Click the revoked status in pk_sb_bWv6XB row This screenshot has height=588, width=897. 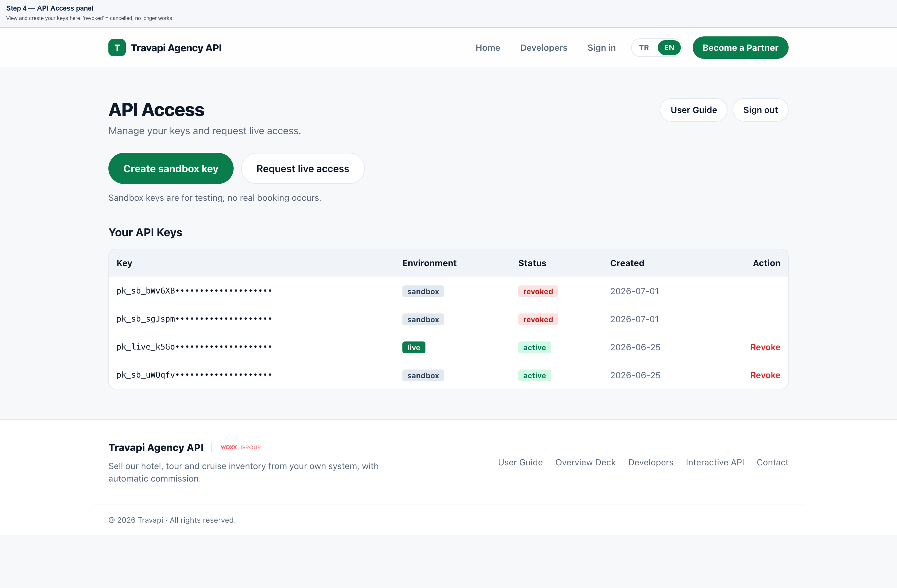pyautogui.click(x=538, y=292)
